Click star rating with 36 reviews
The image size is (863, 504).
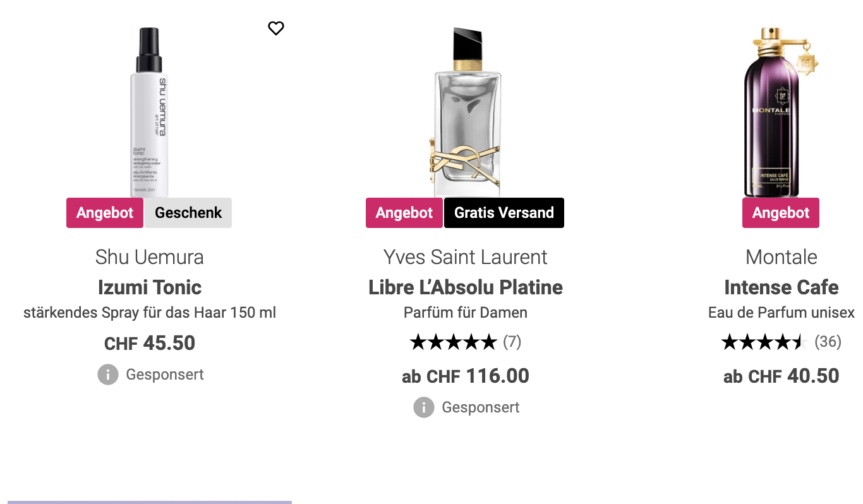pyautogui.click(x=764, y=342)
